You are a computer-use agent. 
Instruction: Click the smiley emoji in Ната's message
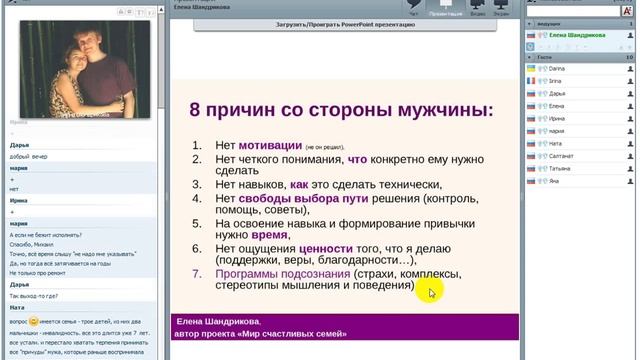tap(33, 322)
